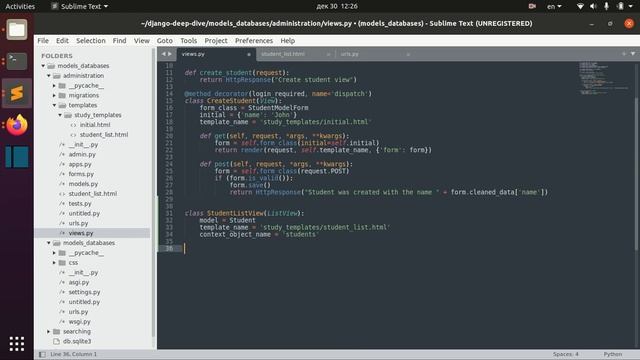Viewport: 640px width, 360px height.
Task: Add a new tab with the plus icon
Action: pyautogui.click(x=624, y=53)
